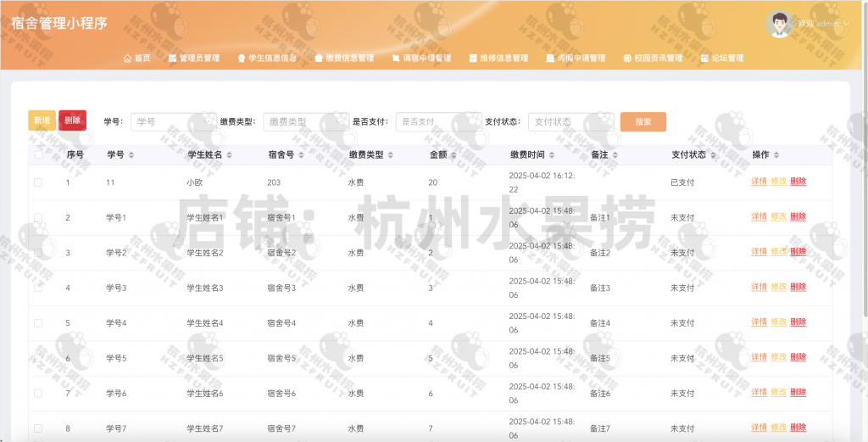
Task: Click the 校园资讯管理 menu icon
Action: [627, 59]
